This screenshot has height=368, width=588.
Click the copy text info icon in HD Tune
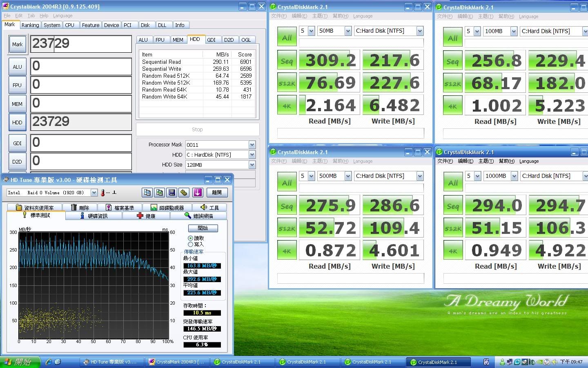pyautogui.click(x=147, y=193)
